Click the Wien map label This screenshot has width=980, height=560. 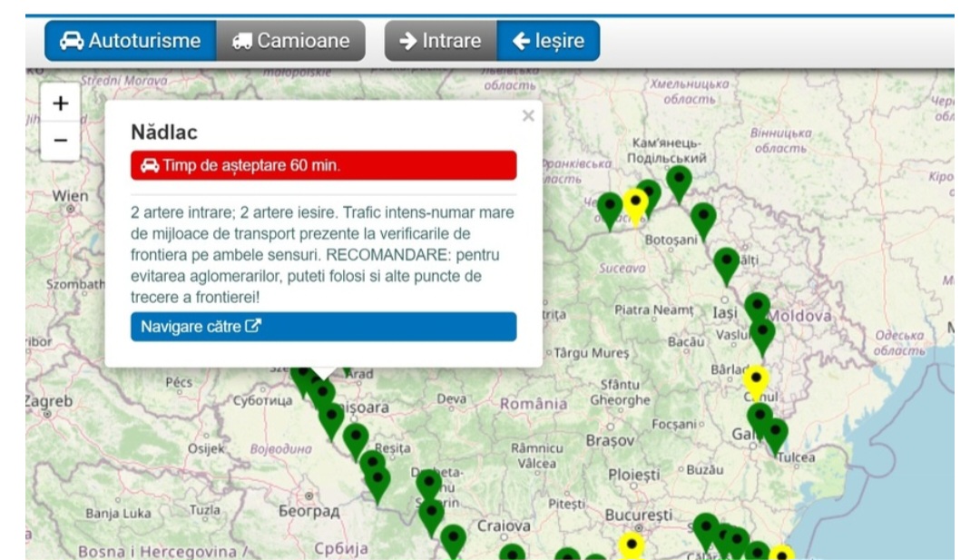(x=70, y=196)
